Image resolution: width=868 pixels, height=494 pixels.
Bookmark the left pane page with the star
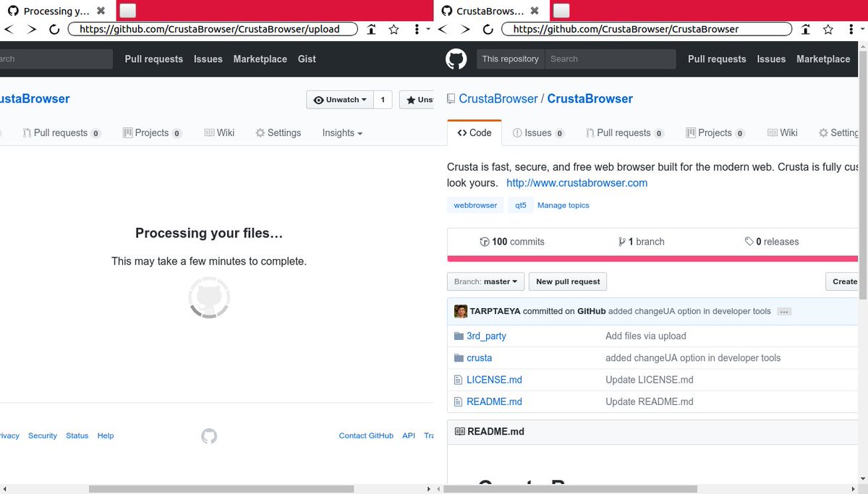[x=393, y=30]
